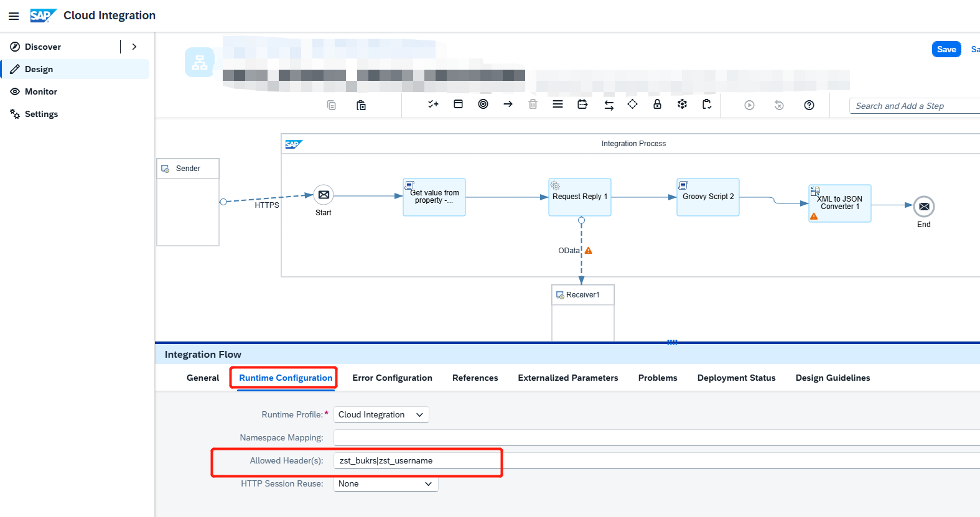Expand the Discover submenu chevron
The width and height of the screenshot is (980, 517).
134,47
